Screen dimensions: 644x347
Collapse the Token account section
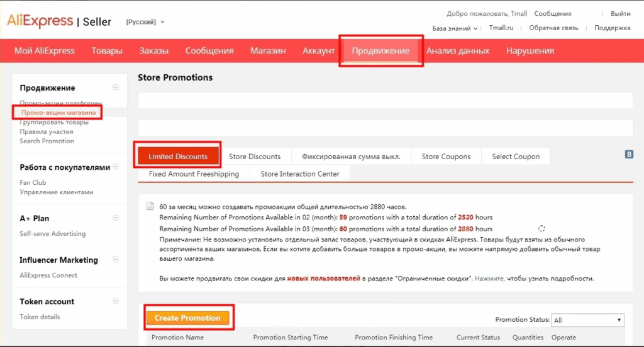tap(115, 301)
